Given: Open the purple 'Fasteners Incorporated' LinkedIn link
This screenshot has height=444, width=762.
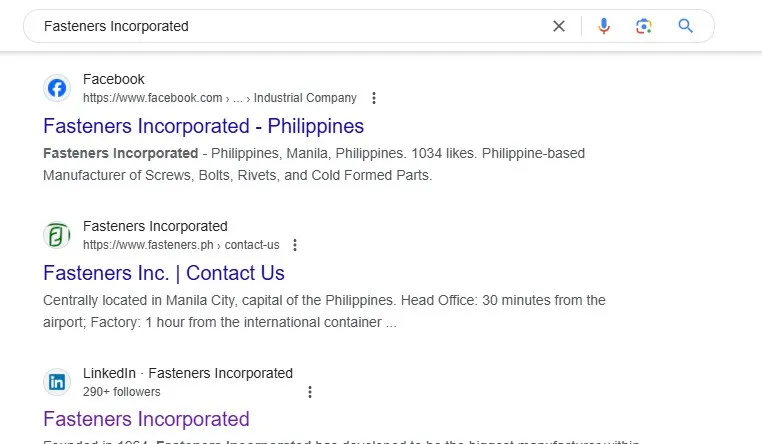Looking at the screenshot, I should point(146,419).
